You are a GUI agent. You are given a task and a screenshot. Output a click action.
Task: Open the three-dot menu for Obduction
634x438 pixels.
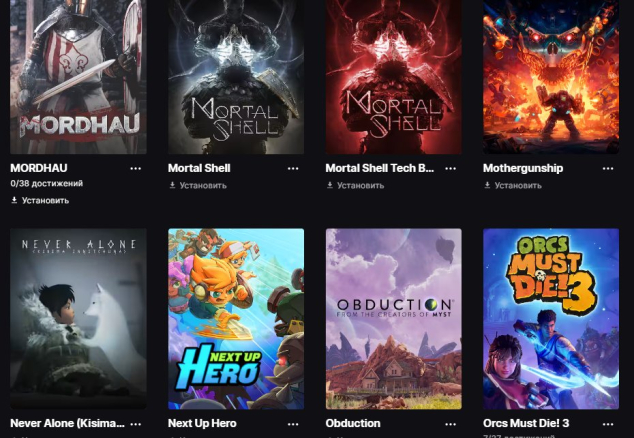click(x=450, y=424)
